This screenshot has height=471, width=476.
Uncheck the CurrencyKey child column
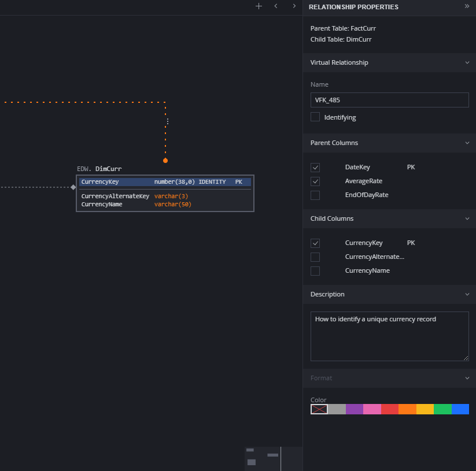315,243
